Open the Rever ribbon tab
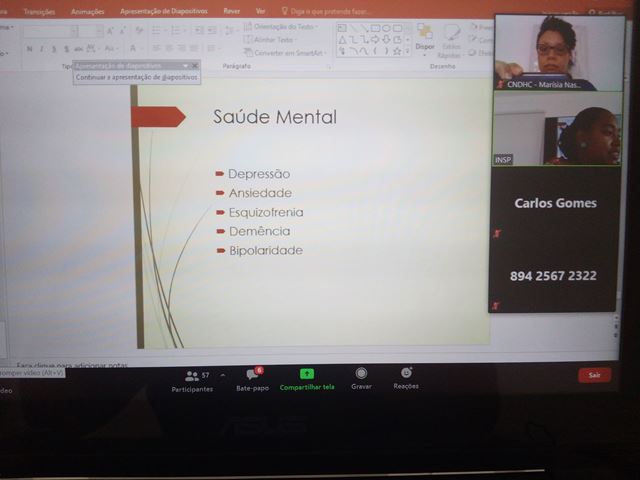 click(231, 11)
